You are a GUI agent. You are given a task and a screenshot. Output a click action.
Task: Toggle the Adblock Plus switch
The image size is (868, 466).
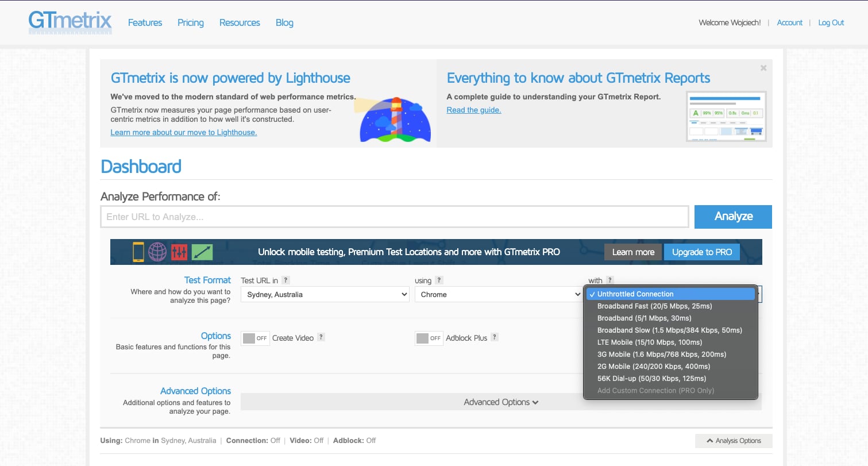coord(429,338)
